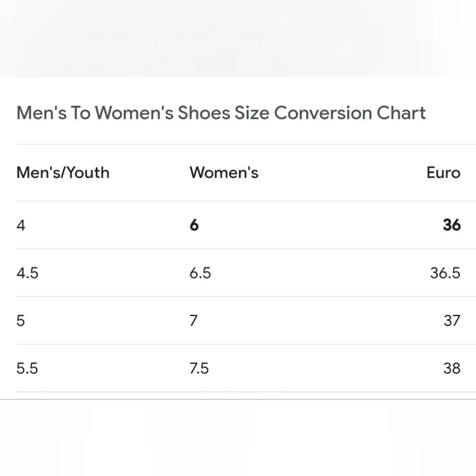Click Men's size 4.5 cell
The image size is (476, 476).
(x=27, y=273)
